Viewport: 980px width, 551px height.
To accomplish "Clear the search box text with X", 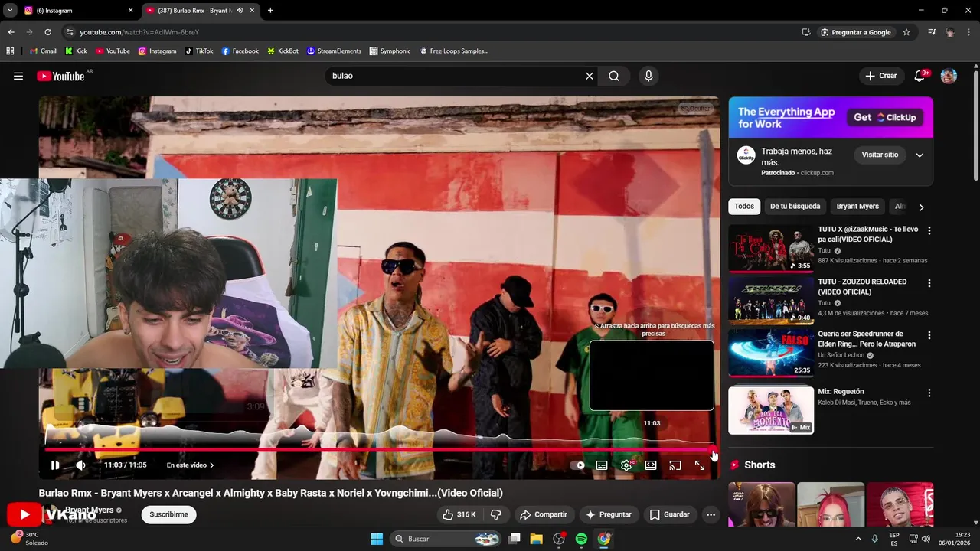I will [590, 76].
